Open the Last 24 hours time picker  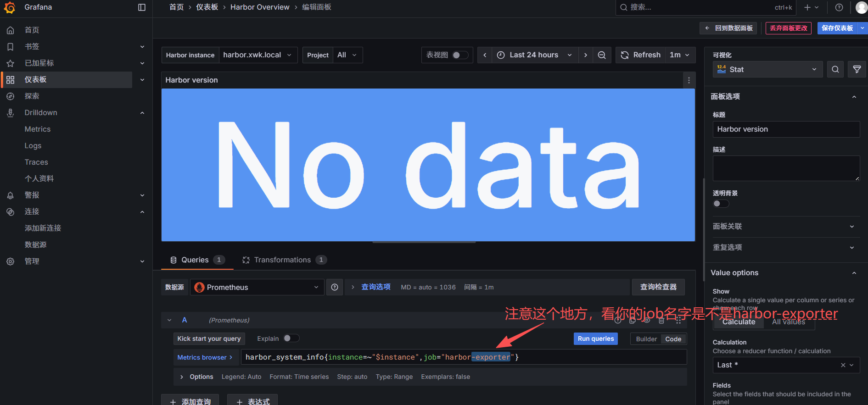[x=535, y=55]
